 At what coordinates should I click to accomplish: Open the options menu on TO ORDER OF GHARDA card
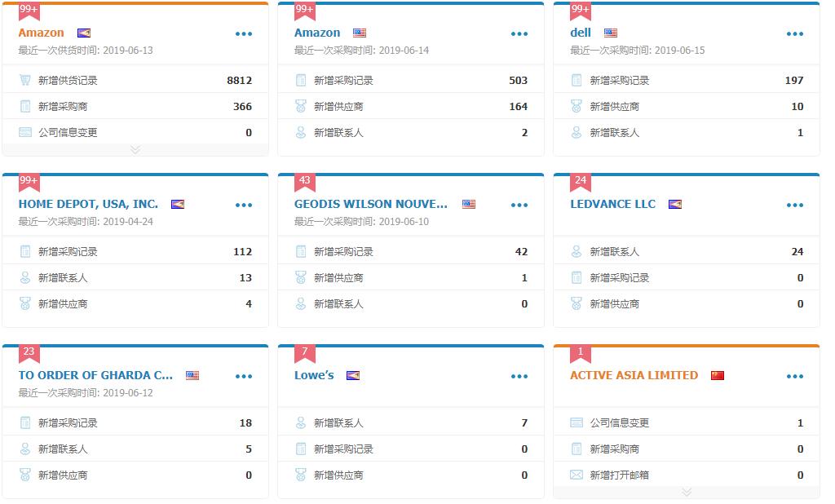click(243, 376)
